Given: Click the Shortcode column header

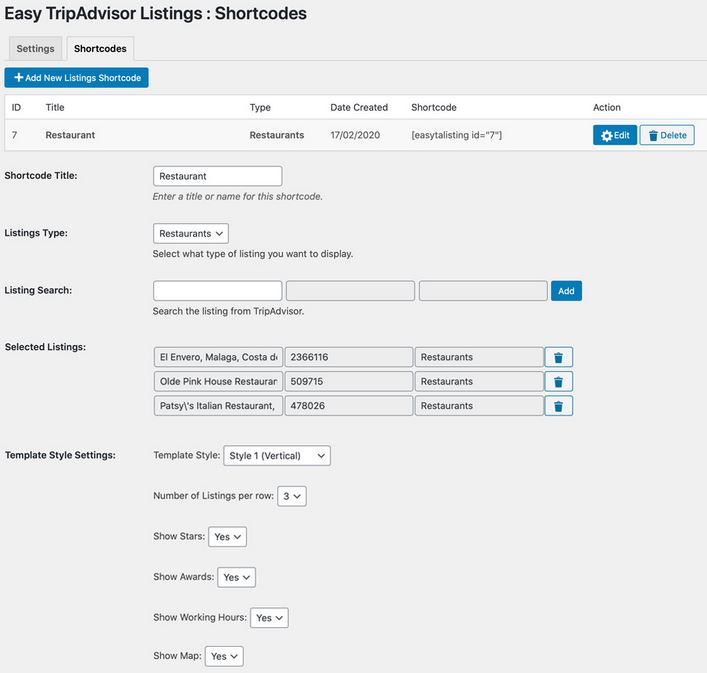Looking at the screenshot, I should [434, 107].
